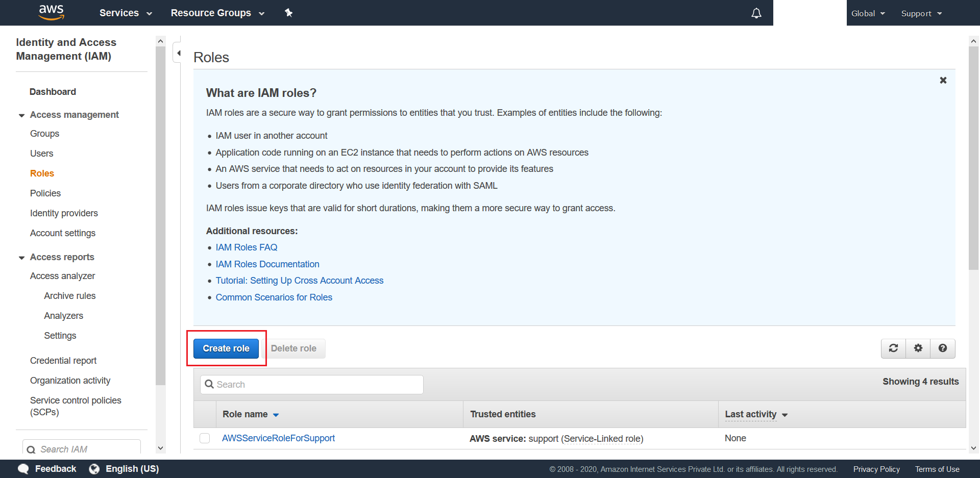Open the help question mark icon

(943, 348)
